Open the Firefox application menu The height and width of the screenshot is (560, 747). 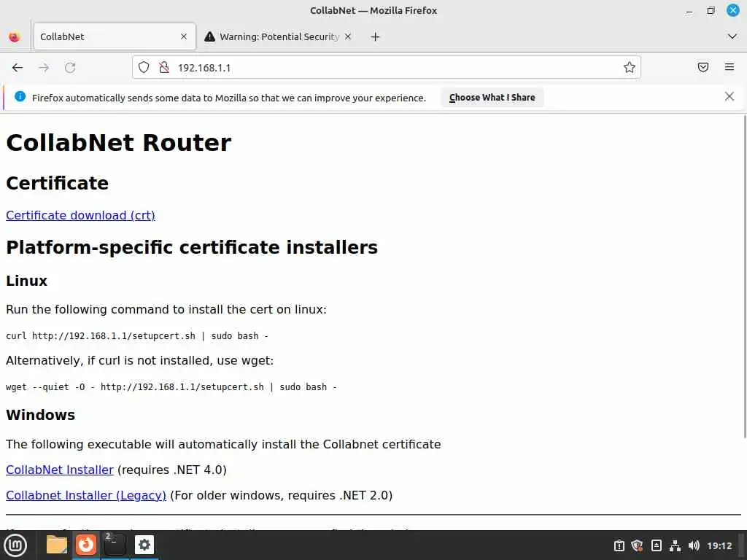[x=729, y=67]
